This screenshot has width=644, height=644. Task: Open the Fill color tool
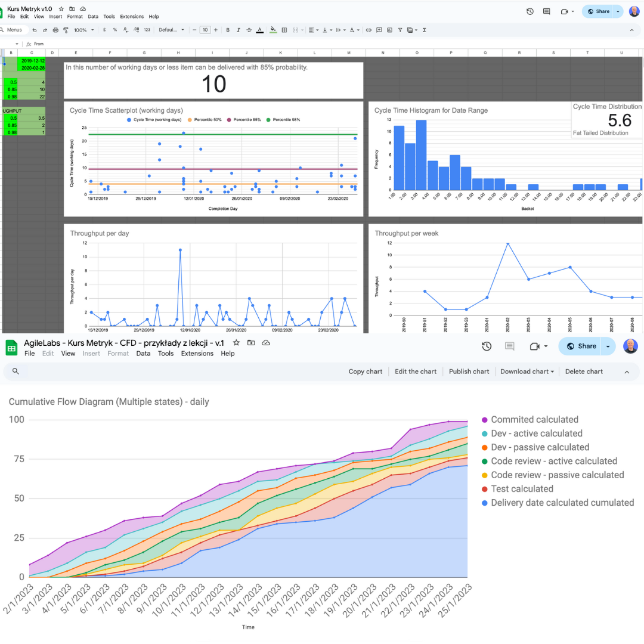(x=273, y=30)
